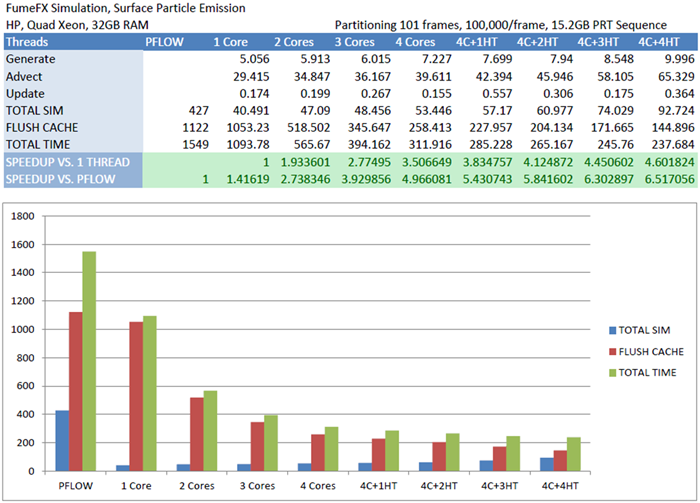Select the 4C+4HT column header
The width and height of the screenshot is (700, 503).
pyautogui.click(x=658, y=42)
